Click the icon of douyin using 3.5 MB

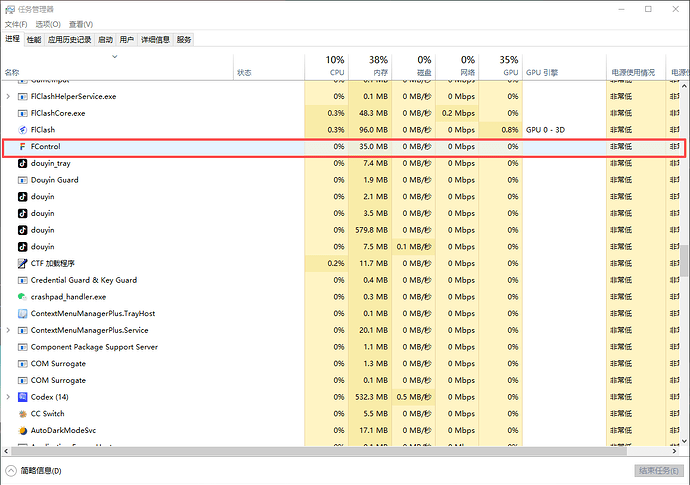tap(22, 213)
